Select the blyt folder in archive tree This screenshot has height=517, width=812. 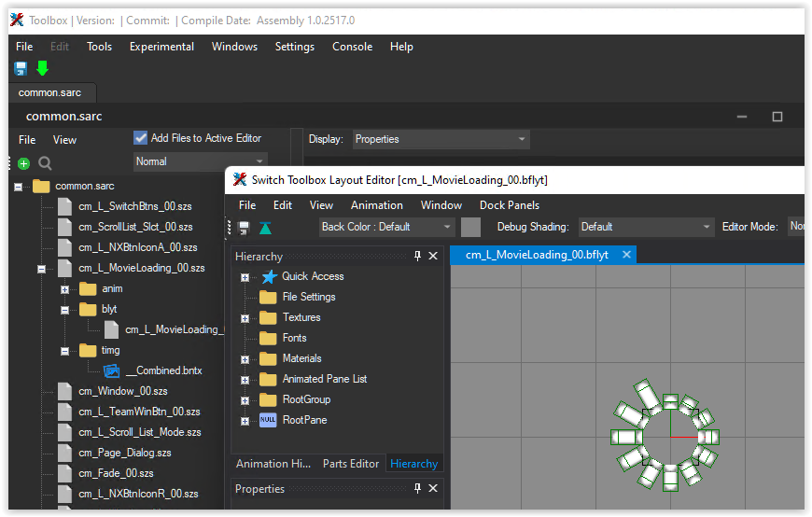pos(98,309)
